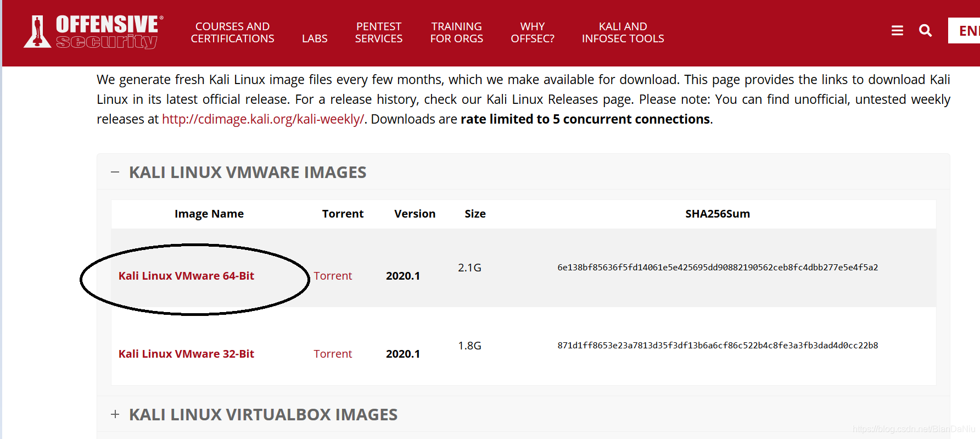Image resolution: width=980 pixels, height=439 pixels.
Task: Open Kali and Infosec Tools menu
Action: tap(623, 32)
